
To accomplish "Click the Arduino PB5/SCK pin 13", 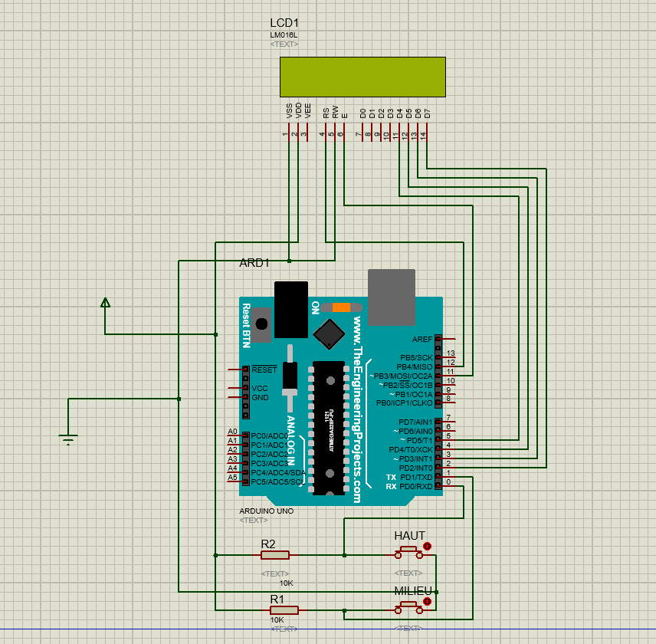I will point(446,357).
